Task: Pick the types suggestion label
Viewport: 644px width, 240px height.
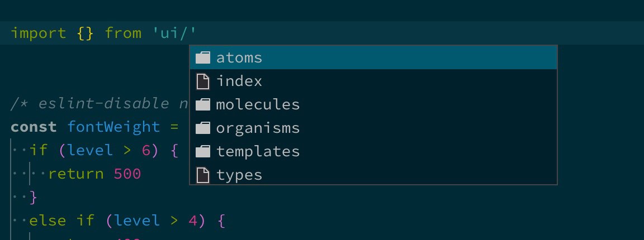Action: click(x=239, y=176)
